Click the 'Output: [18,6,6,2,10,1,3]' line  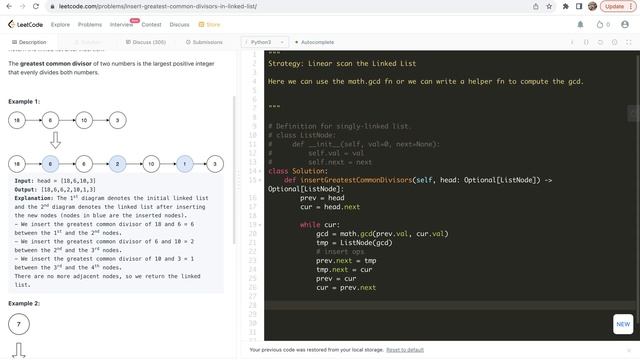click(x=55, y=190)
